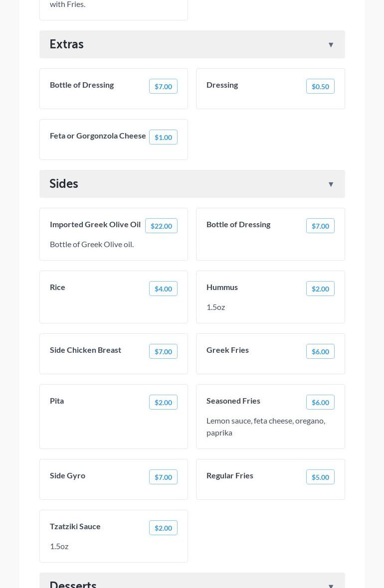Click the $0.50 Dressing price button
Image resolution: width=384 pixels, height=588 pixels.
pyautogui.click(x=320, y=86)
